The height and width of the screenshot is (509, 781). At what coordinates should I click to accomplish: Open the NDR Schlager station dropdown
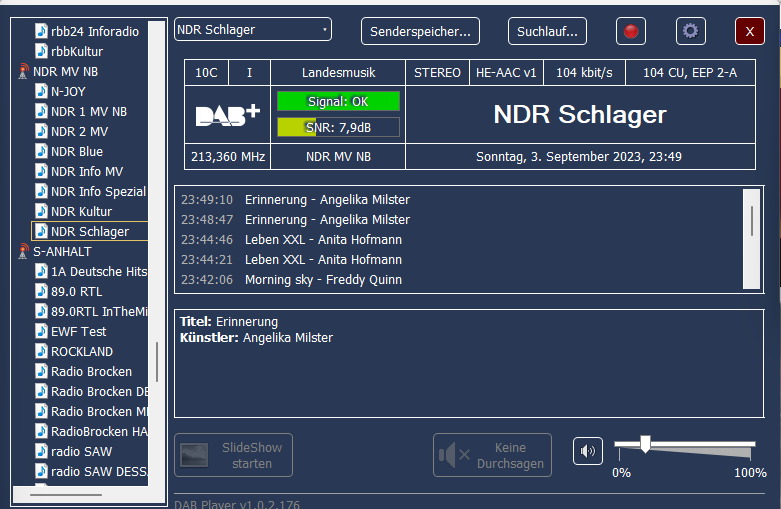[x=253, y=30]
